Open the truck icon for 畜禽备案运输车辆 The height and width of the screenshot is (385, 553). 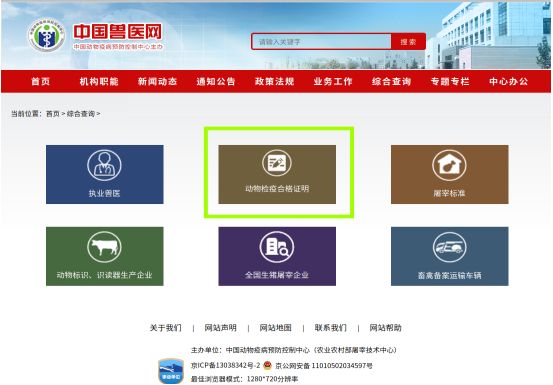click(449, 247)
